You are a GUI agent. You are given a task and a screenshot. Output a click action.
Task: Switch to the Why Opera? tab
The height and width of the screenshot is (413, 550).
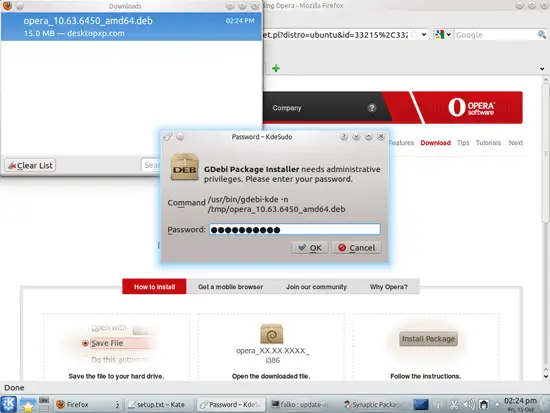pyautogui.click(x=389, y=287)
